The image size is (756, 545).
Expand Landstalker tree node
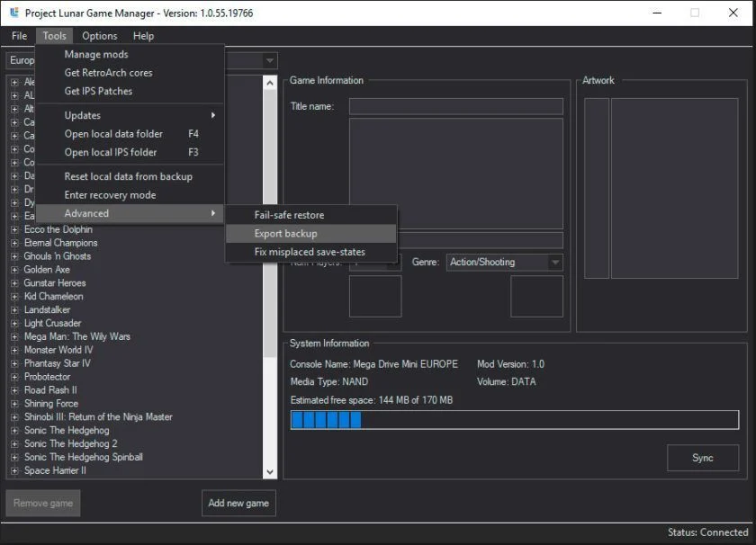[x=14, y=310]
